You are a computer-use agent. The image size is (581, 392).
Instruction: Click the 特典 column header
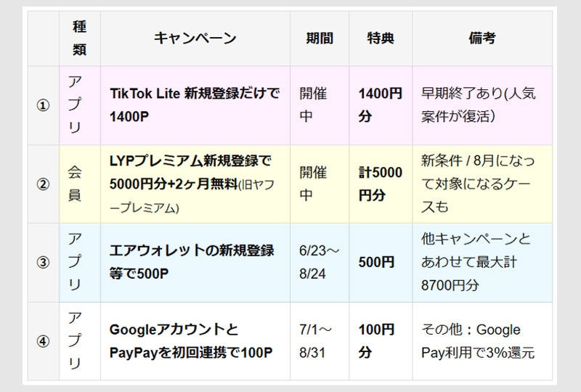(381, 38)
